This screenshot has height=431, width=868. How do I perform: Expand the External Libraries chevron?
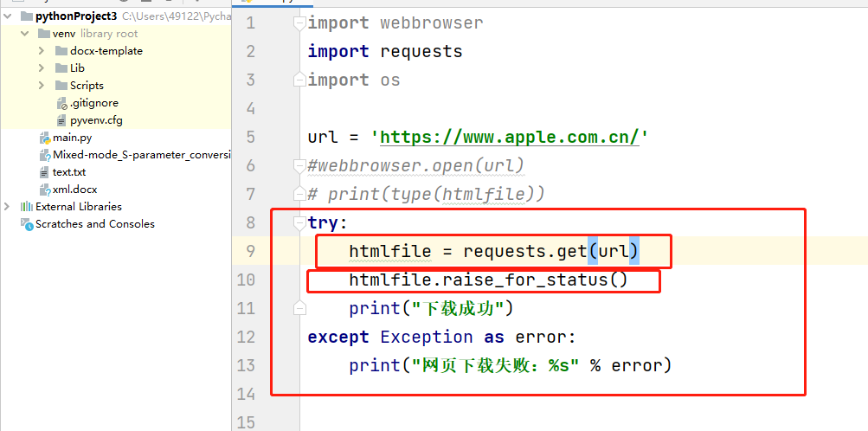click(7, 206)
